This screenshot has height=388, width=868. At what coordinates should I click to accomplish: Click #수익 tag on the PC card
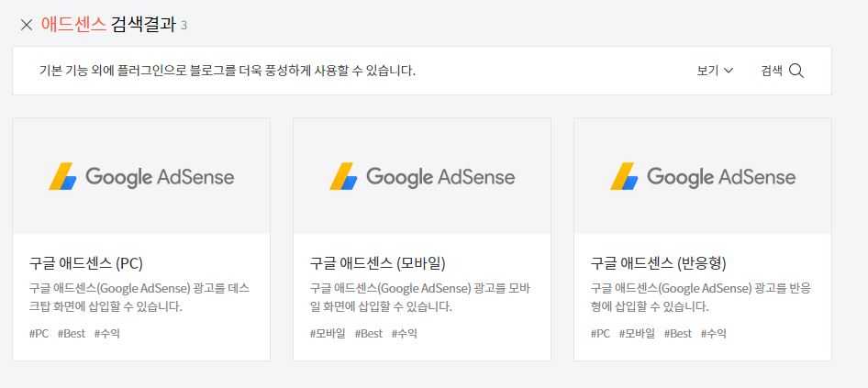pos(106,334)
